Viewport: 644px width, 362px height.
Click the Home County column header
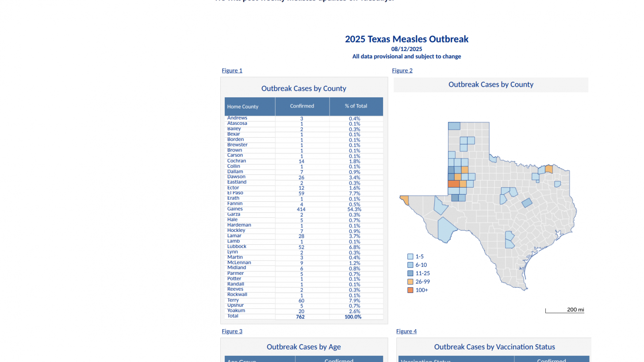click(x=242, y=106)
